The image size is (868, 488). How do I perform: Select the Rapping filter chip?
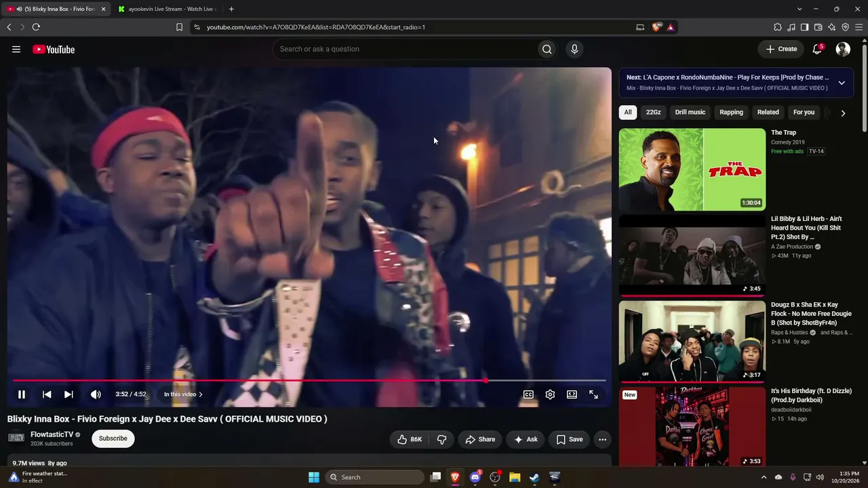(731, 113)
